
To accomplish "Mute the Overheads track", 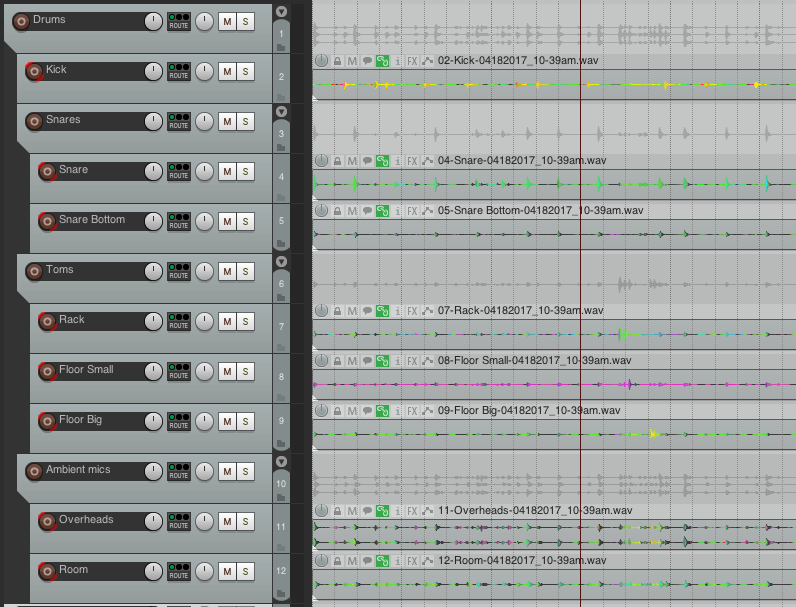I will 227,521.
